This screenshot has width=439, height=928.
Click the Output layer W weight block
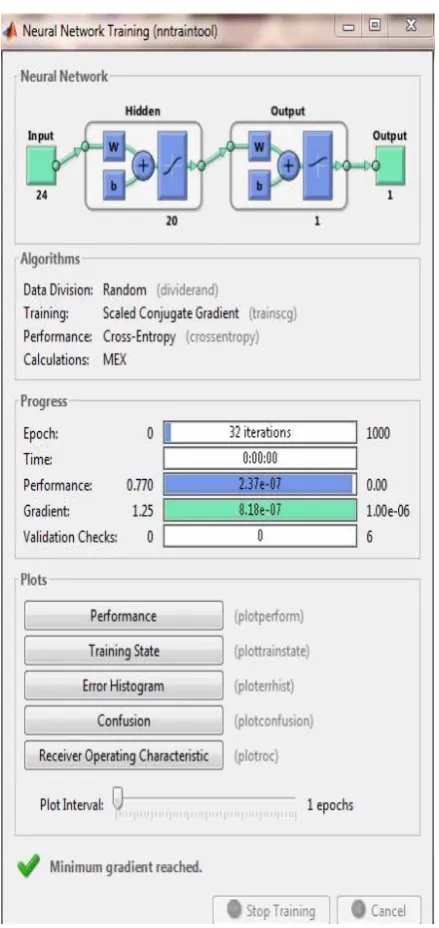tap(259, 146)
